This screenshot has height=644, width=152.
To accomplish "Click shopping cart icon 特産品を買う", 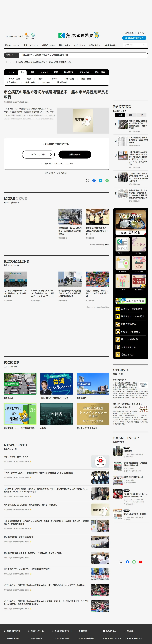I will [118, 355].
